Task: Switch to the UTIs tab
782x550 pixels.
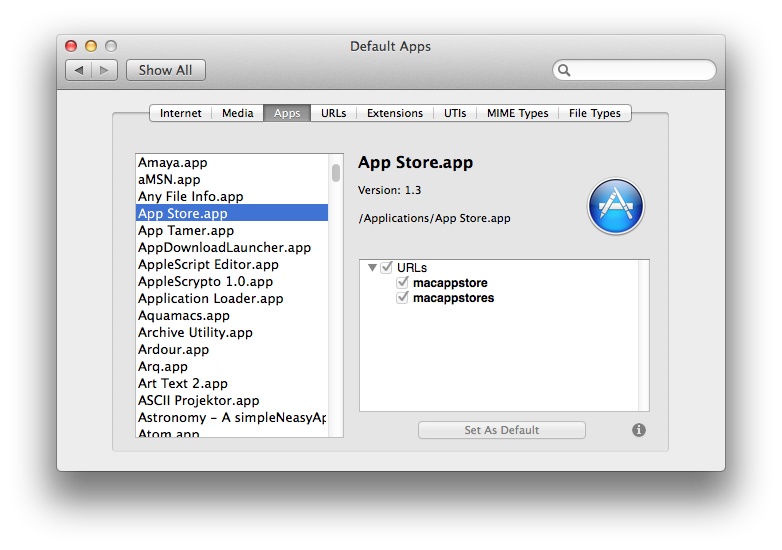Action: click(455, 113)
